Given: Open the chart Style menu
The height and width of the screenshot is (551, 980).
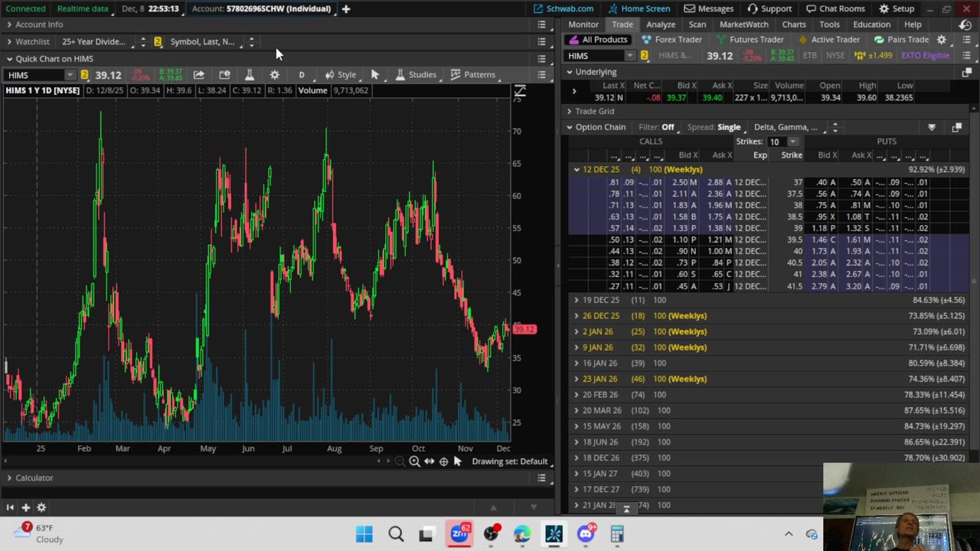Looking at the screenshot, I should click(340, 74).
